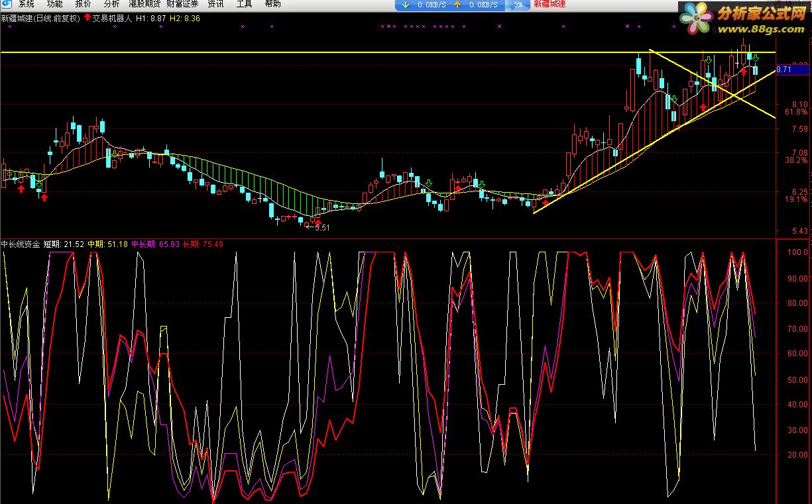Image resolution: width=812 pixels, height=504 pixels.
Task: Click the 中长期: 65.93 value
Action: coord(156,244)
